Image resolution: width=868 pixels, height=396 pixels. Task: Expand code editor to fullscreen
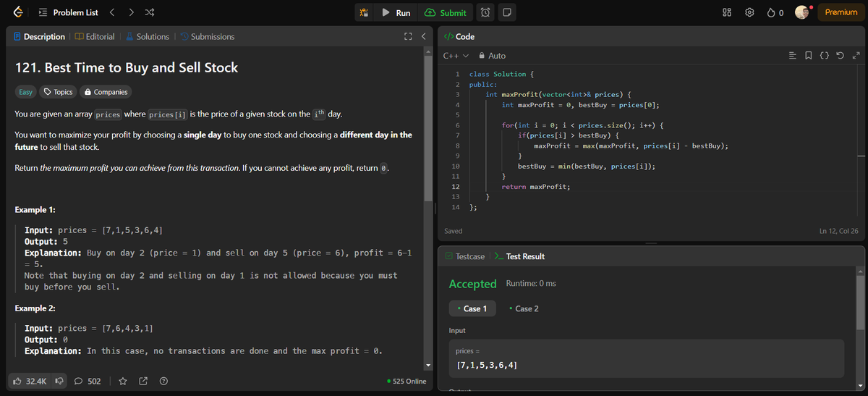click(856, 56)
